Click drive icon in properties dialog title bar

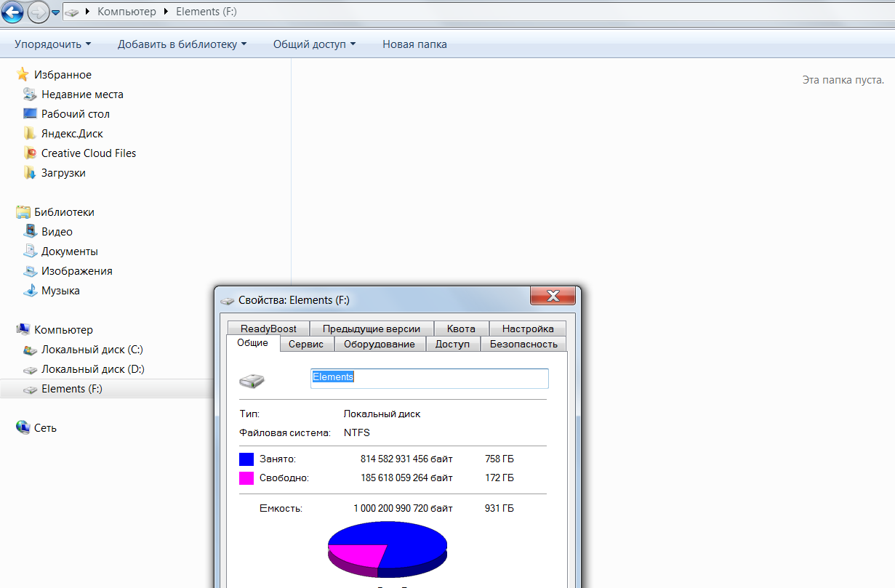pos(228,300)
